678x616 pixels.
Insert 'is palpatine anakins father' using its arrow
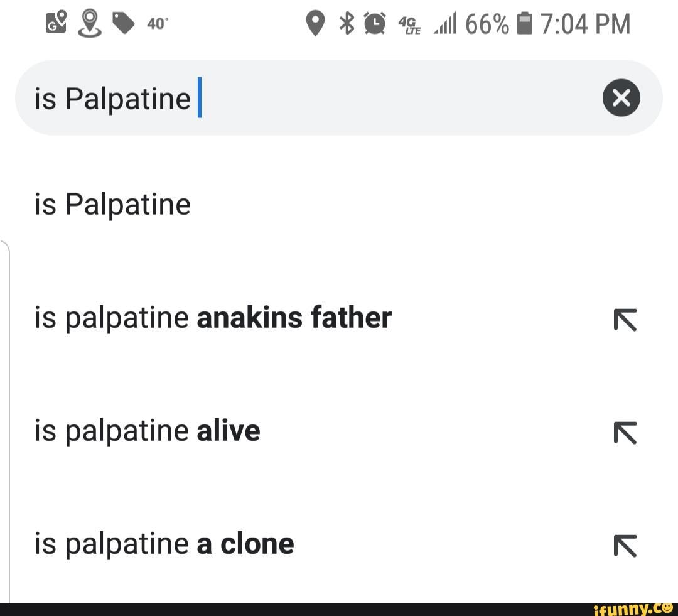[x=625, y=319]
